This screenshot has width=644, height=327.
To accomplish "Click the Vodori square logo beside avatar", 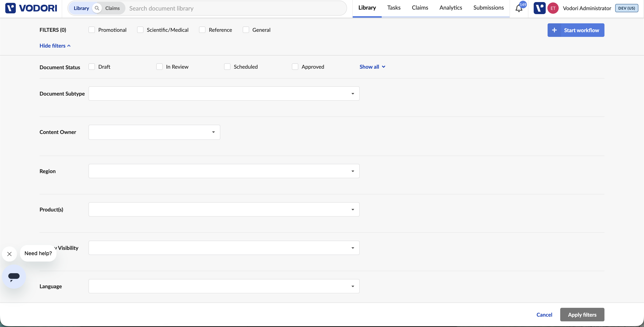I will tap(539, 8).
